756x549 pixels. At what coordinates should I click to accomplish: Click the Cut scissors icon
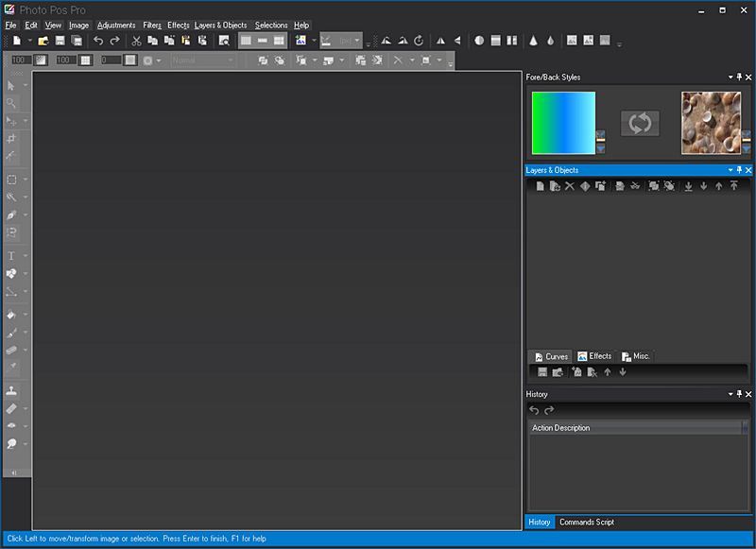click(x=137, y=40)
